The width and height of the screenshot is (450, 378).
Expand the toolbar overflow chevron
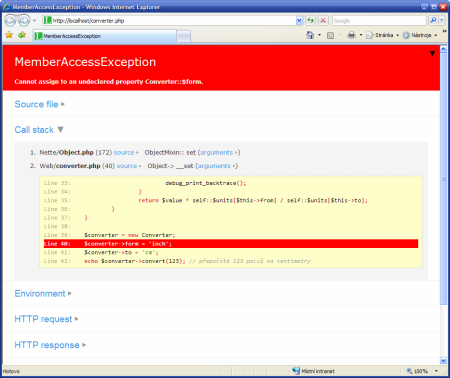(444, 32)
